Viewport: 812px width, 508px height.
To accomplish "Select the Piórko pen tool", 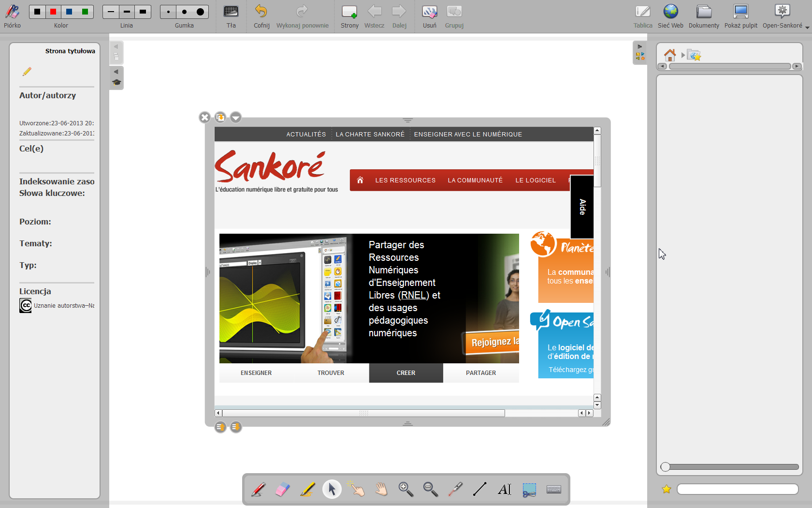I will point(12,16).
